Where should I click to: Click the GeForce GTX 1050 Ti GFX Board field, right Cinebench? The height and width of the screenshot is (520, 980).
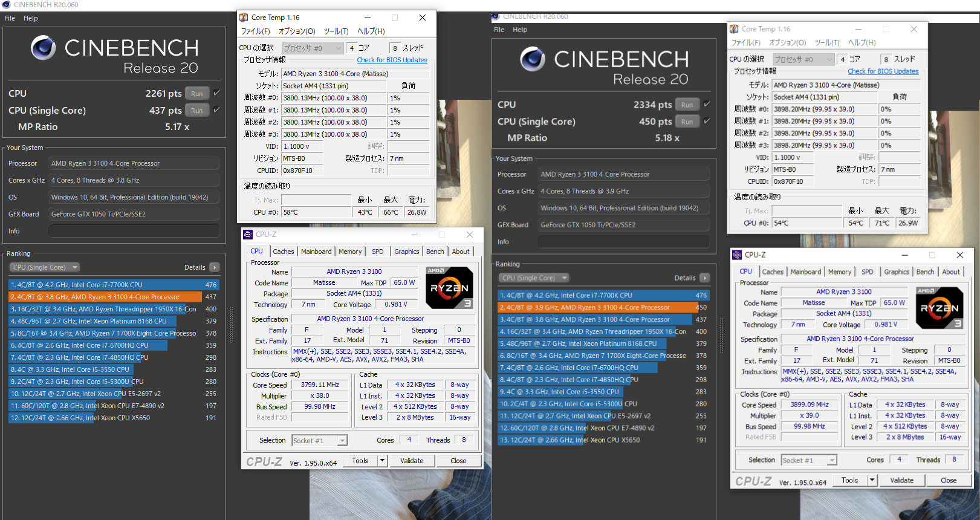(623, 225)
